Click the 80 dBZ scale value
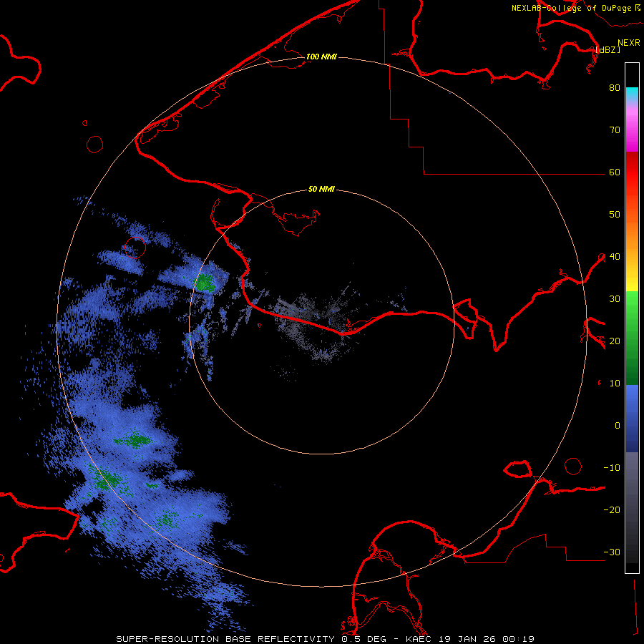 click(x=615, y=88)
